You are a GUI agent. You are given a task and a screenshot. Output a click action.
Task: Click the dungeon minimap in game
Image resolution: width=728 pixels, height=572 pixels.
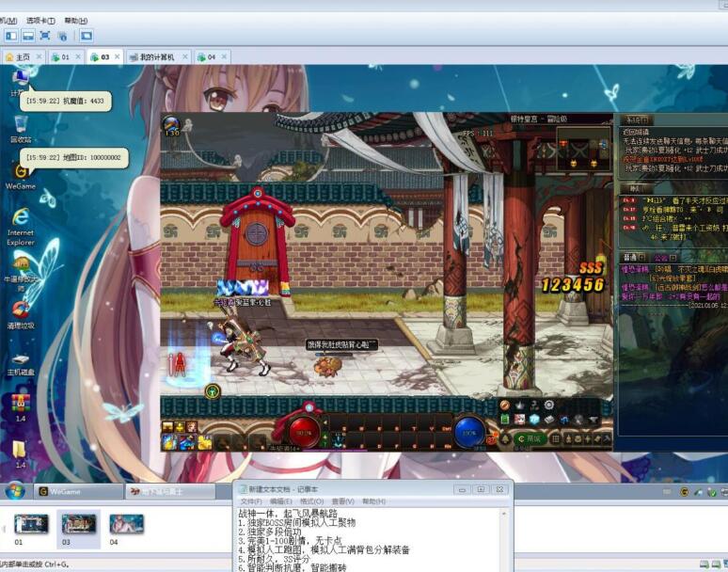pos(583,149)
